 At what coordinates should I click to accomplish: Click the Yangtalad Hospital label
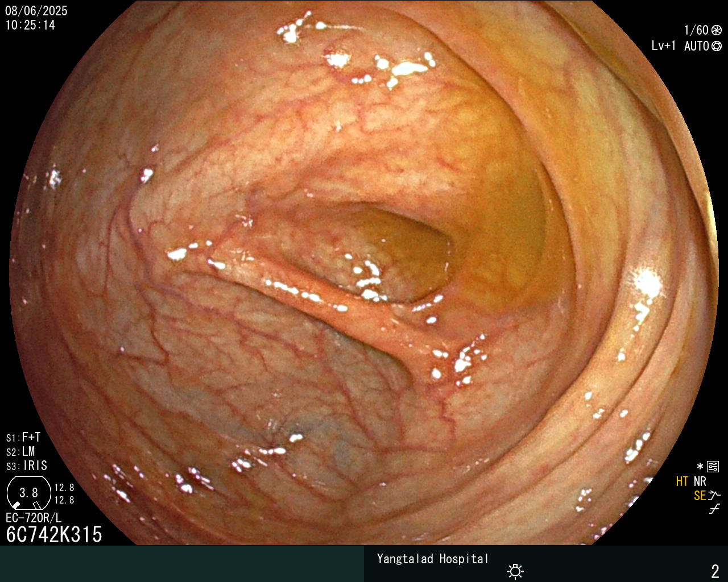(x=433, y=559)
